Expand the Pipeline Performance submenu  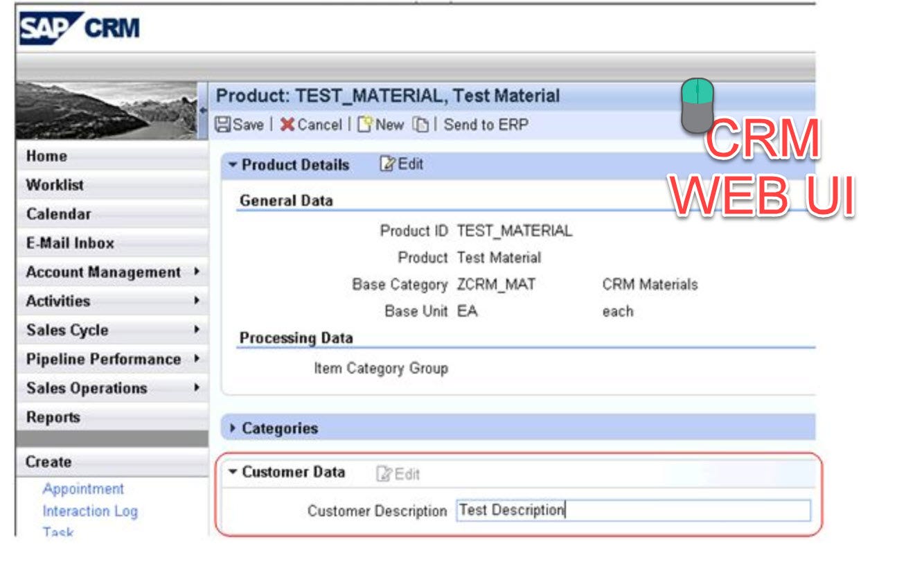click(196, 360)
